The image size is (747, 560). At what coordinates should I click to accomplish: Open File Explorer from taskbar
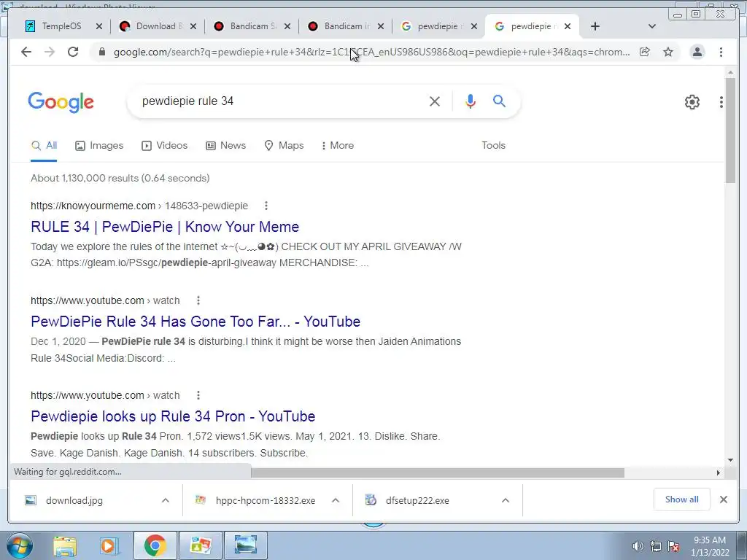[64, 545]
